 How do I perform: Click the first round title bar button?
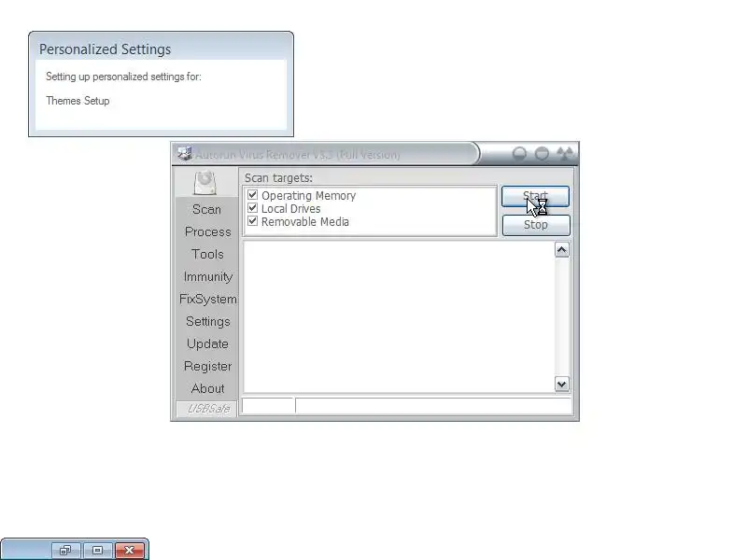tap(519, 153)
